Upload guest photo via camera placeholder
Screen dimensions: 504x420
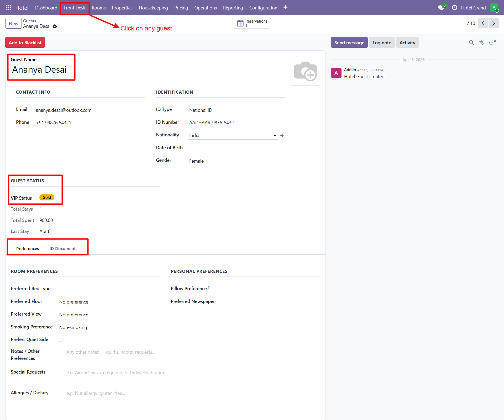305,71
